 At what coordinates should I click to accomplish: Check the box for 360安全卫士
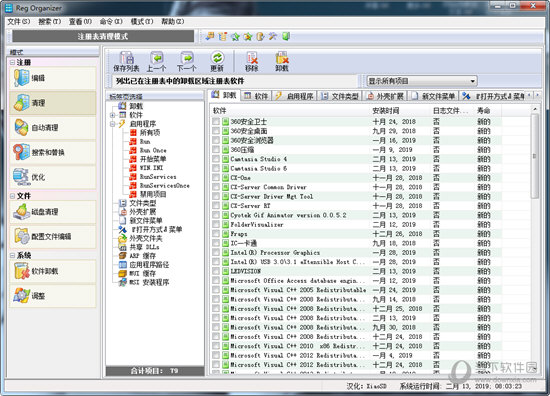pos(216,121)
